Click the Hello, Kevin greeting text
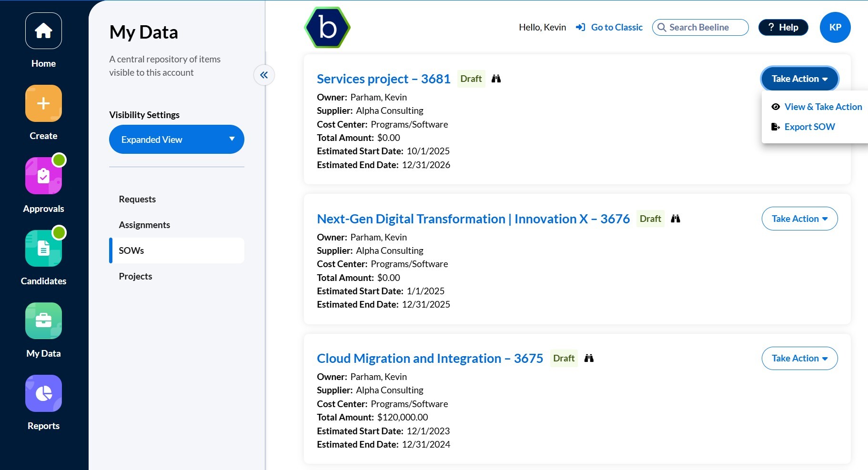Image resolution: width=868 pixels, height=470 pixels. (542, 28)
